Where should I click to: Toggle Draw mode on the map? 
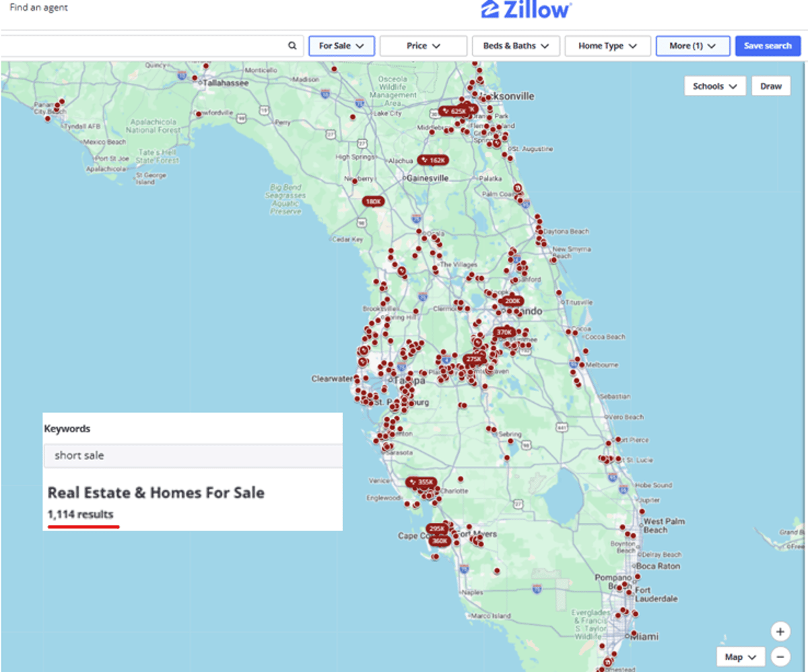(x=771, y=86)
